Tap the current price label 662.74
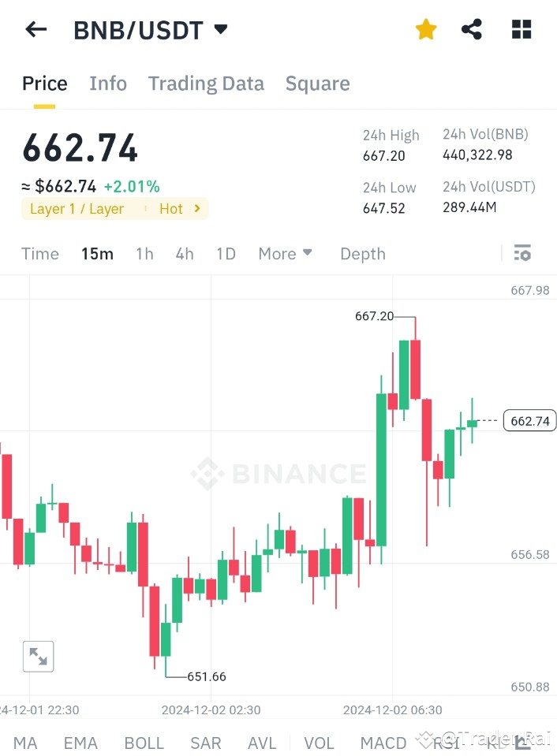 pyautogui.click(x=529, y=420)
